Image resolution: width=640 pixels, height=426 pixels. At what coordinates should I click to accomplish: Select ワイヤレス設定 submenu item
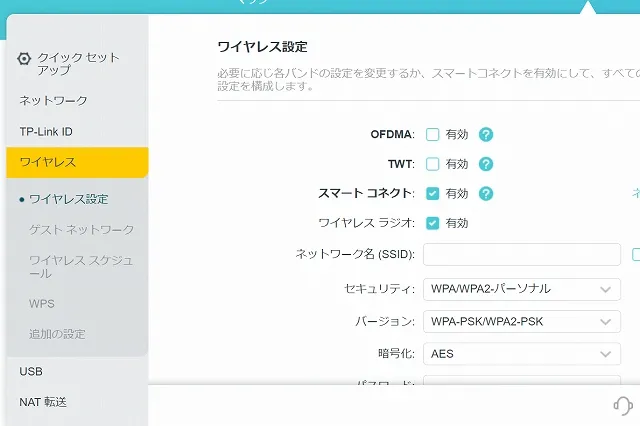[x=69, y=199]
